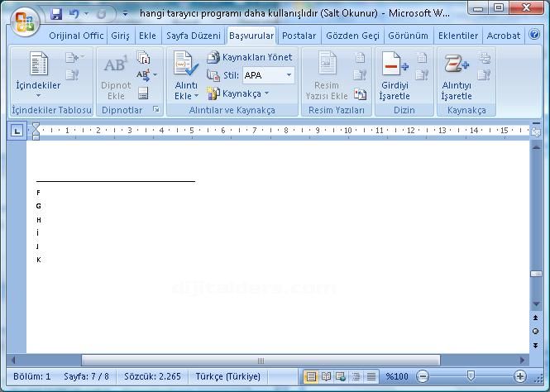Click Alıntıyı İşaretle mark citation button
This screenshot has height=392, width=550.
[x=457, y=76]
